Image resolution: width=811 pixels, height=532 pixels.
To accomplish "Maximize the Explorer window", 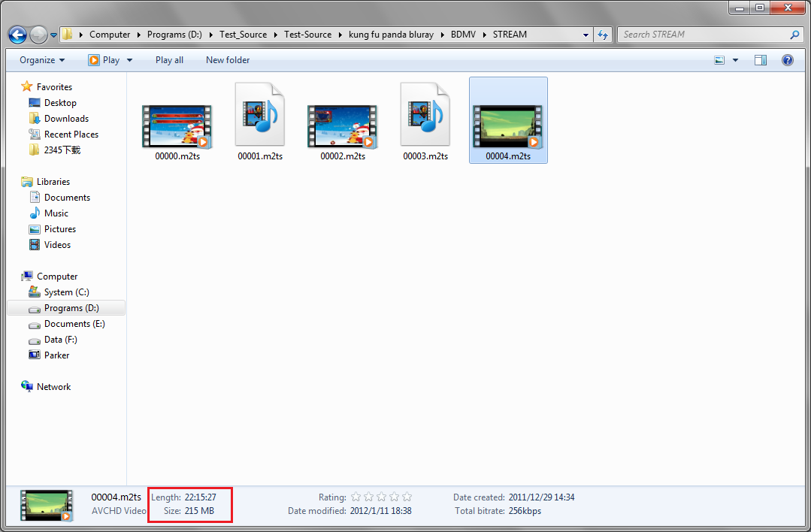I will point(759,8).
